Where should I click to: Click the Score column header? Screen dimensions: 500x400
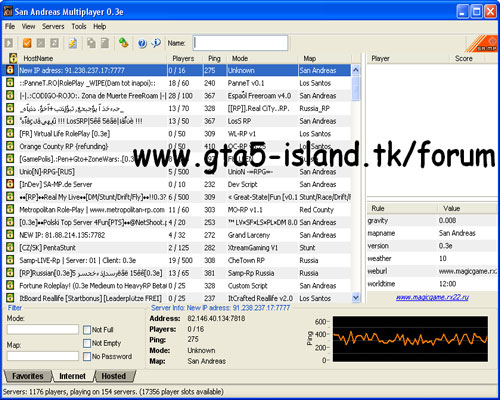pos(468,58)
